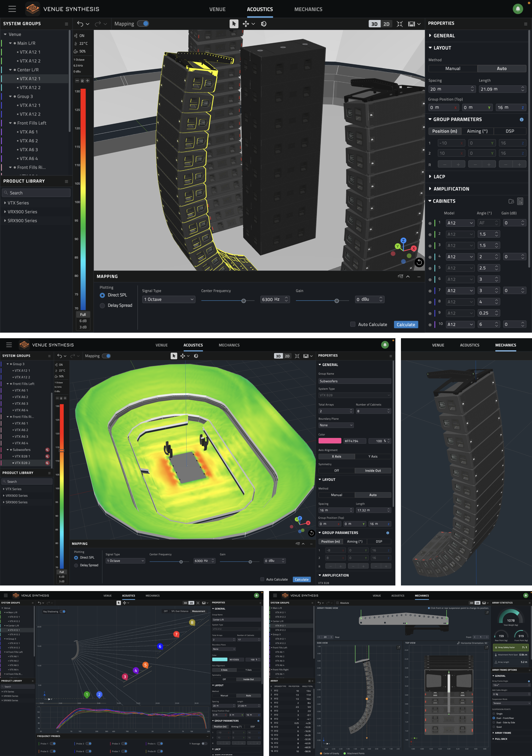Expand the VTX Series library

5,203
